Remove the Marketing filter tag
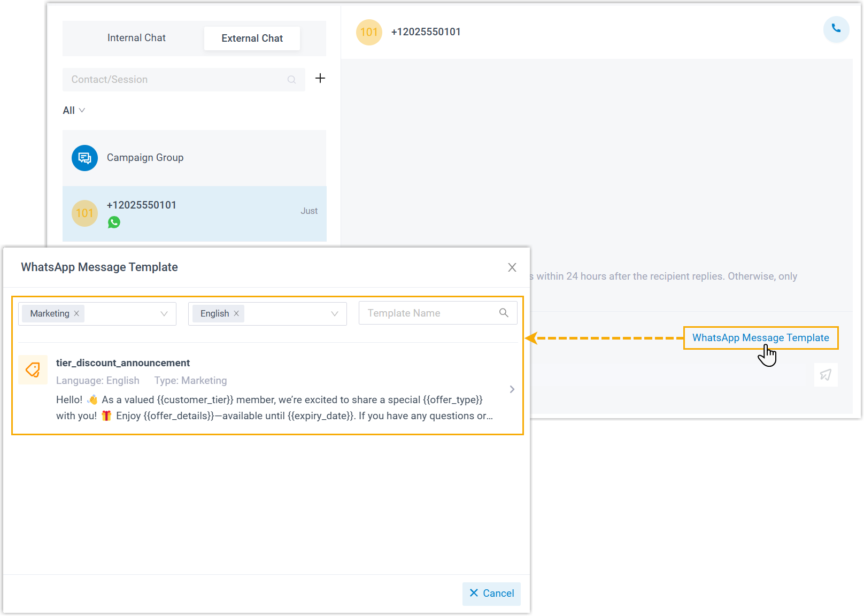The height and width of the screenshot is (616, 864). point(76,313)
